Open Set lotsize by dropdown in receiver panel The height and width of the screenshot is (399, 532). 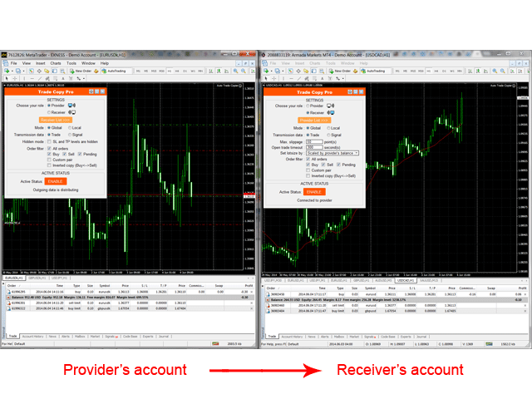[332, 153]
